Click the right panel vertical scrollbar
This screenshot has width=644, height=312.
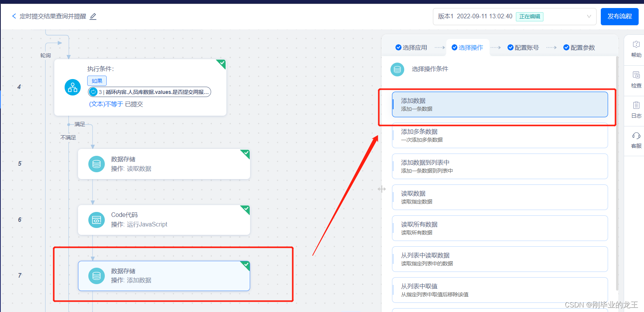click(x=616, y=173)
